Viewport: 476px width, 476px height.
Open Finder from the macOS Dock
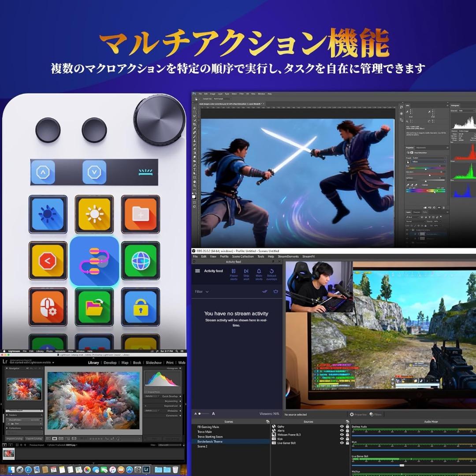click(x=11, y=470)
